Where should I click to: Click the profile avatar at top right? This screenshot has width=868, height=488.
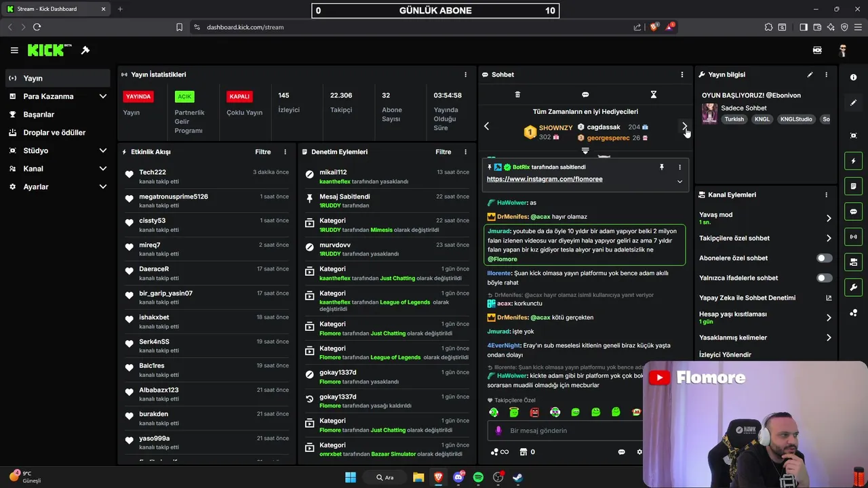843,50
